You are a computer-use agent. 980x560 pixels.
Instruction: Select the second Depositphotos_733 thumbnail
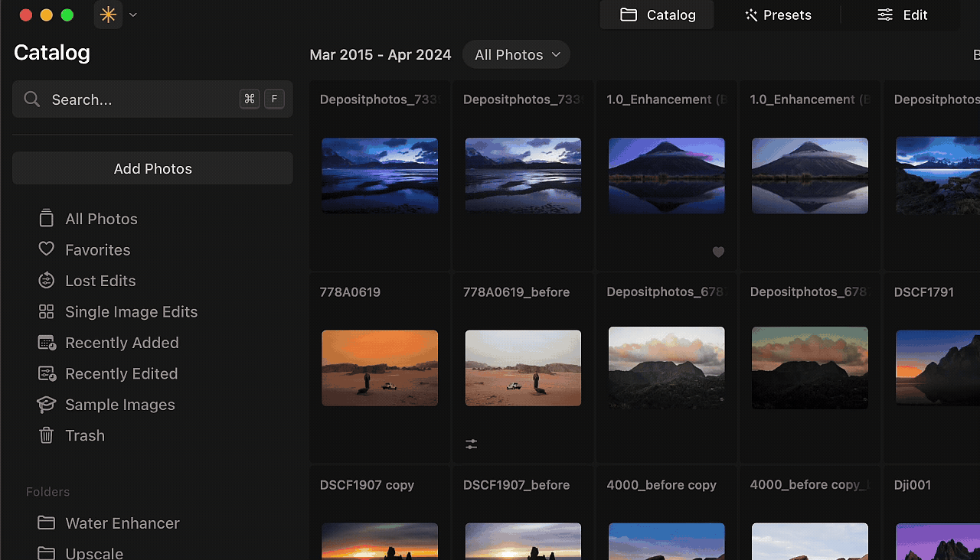tap(523, 175)
